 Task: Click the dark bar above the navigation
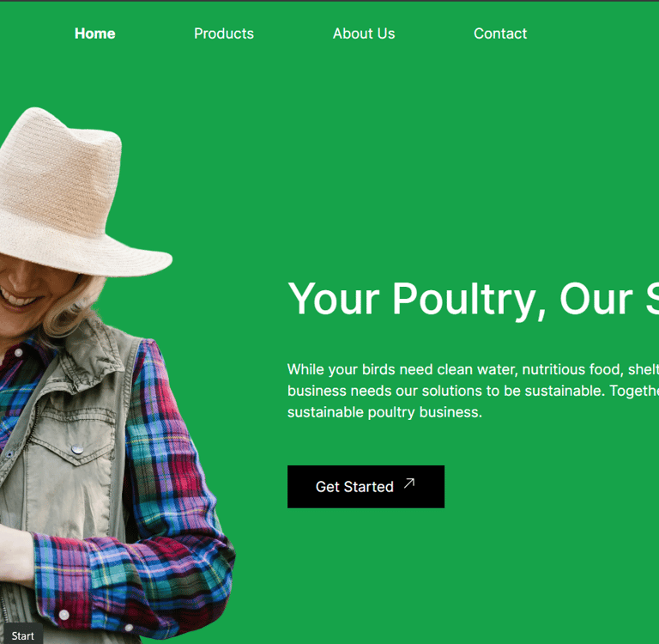(329, 1)
